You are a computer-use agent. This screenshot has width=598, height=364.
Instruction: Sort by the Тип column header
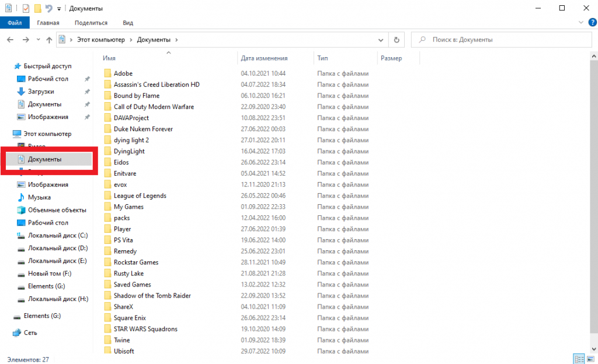322,58
